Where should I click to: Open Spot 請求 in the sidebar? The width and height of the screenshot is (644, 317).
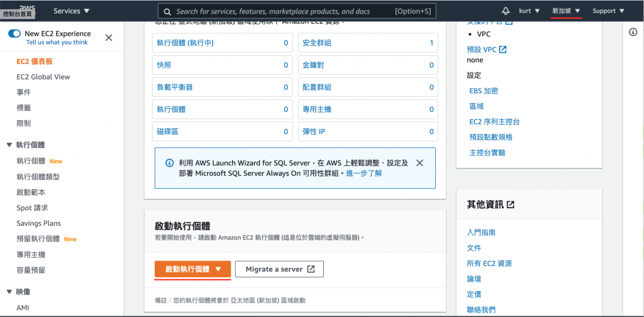[x=32, y=208]
